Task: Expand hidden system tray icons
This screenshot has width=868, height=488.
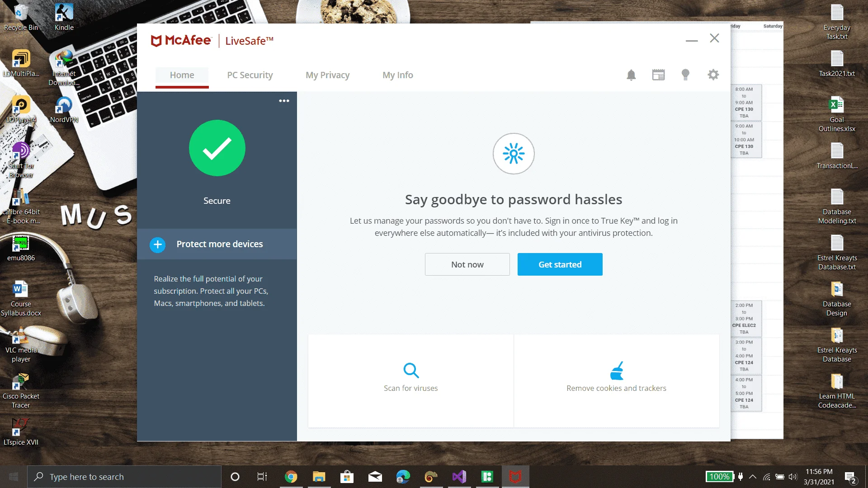Action: tap(753, 477)
